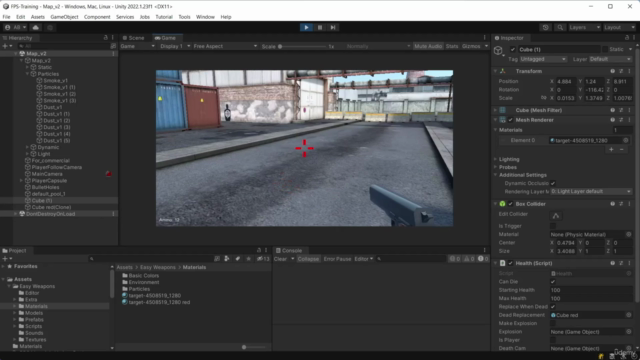Collapse the Particles tree node
Viewport: 640px width, 360px height.
click(27, 74)
